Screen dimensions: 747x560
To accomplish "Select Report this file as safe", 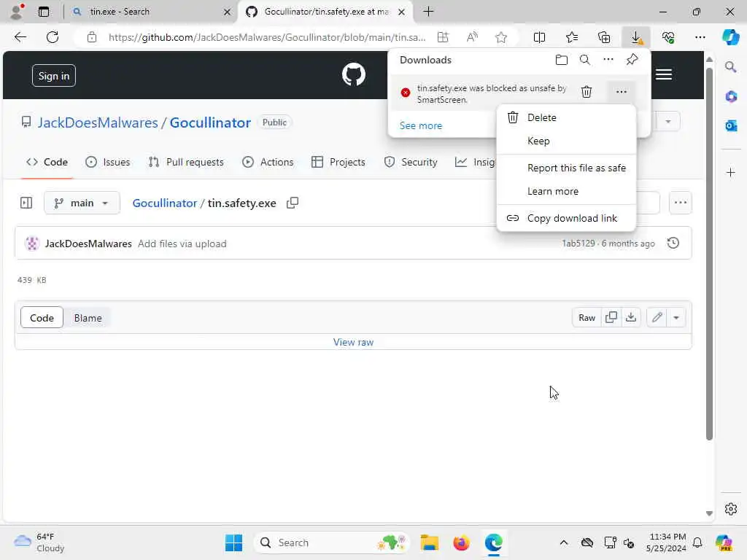I will [566, 168].
